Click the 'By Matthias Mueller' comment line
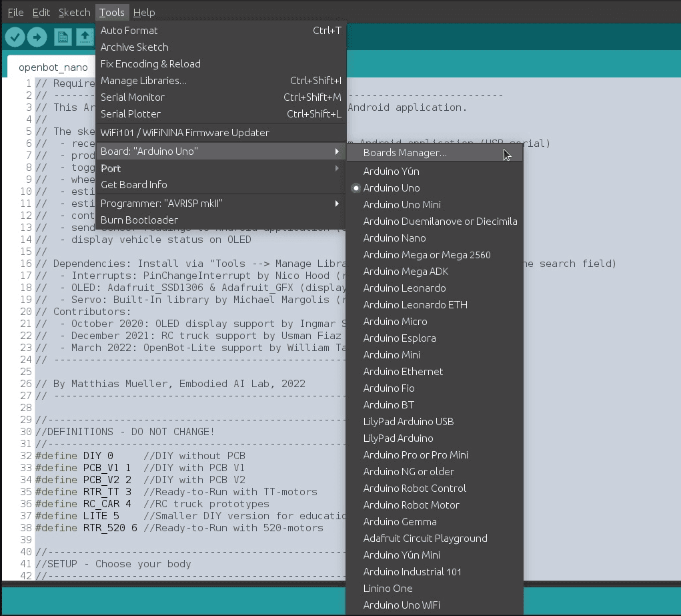681x616 pixels. pos(170,384)
